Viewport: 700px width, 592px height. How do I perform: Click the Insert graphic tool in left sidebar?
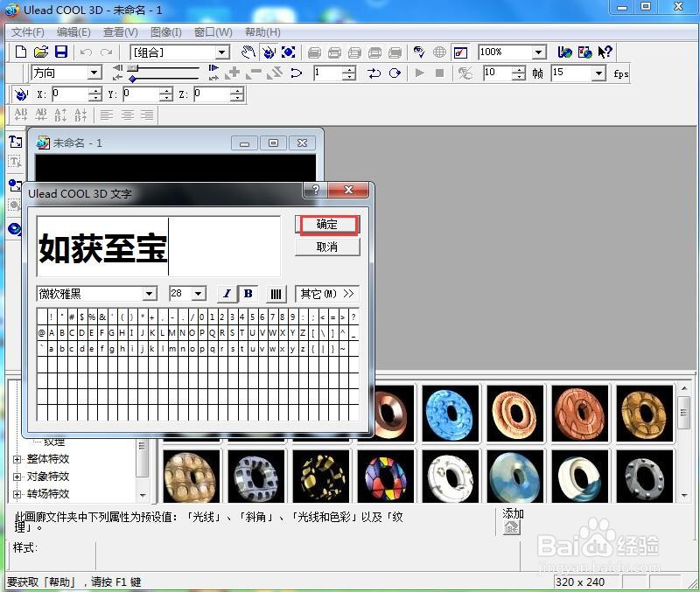15,185
